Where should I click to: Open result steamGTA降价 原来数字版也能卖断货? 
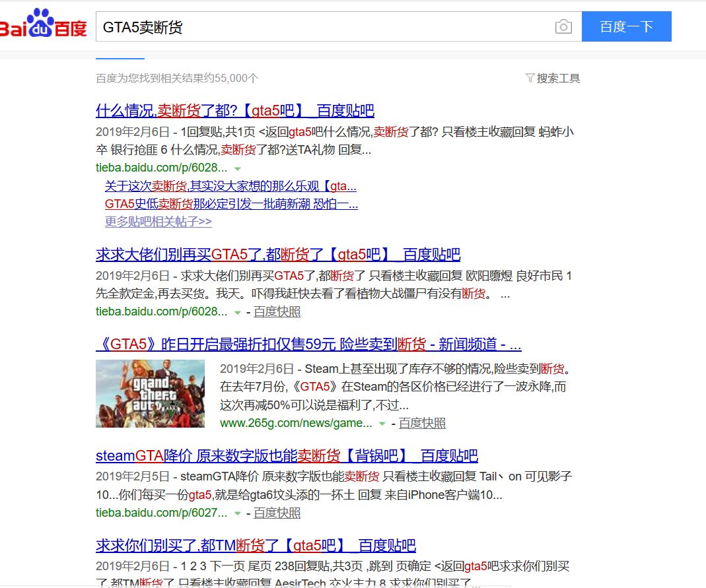pos(287,456)
